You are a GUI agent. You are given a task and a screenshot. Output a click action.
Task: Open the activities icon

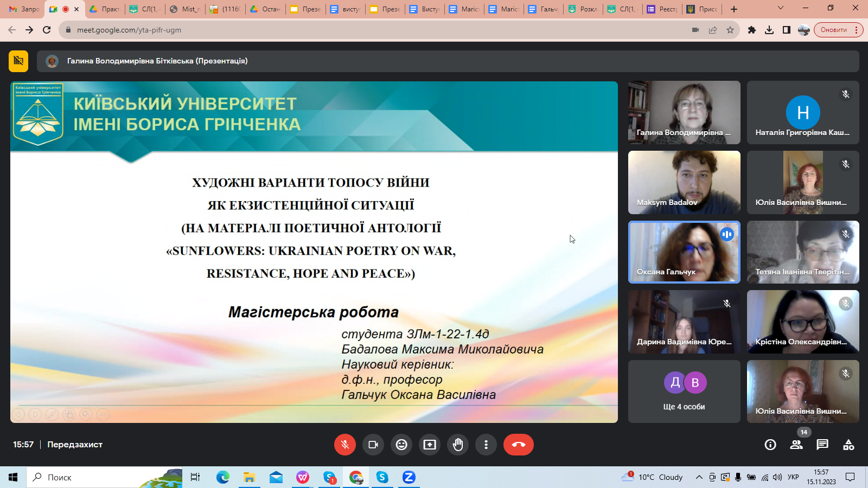[x=848, y=445]
